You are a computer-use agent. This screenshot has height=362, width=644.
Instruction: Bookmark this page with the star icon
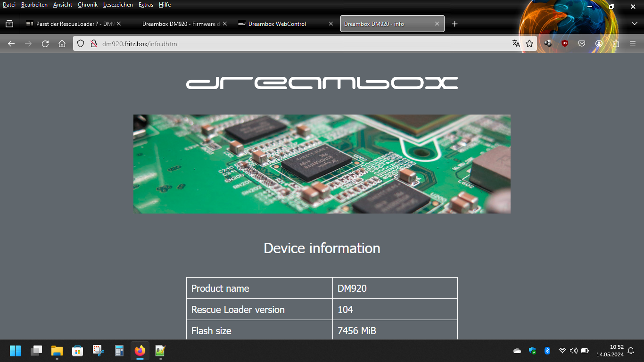pos(529,43)
